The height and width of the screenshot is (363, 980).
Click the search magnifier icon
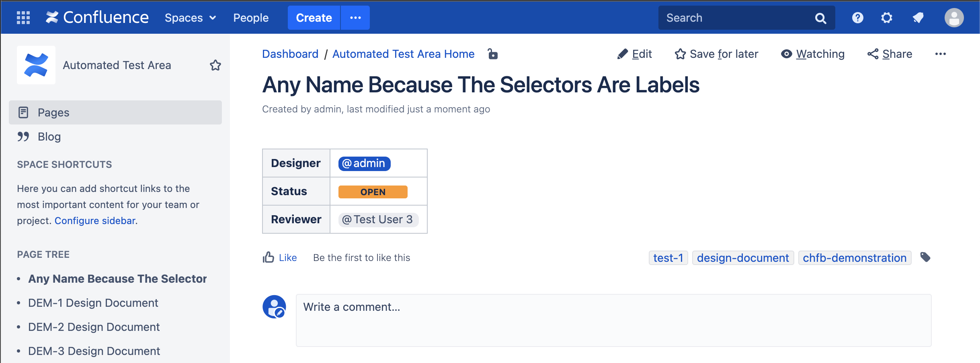(x=820, y=18)
